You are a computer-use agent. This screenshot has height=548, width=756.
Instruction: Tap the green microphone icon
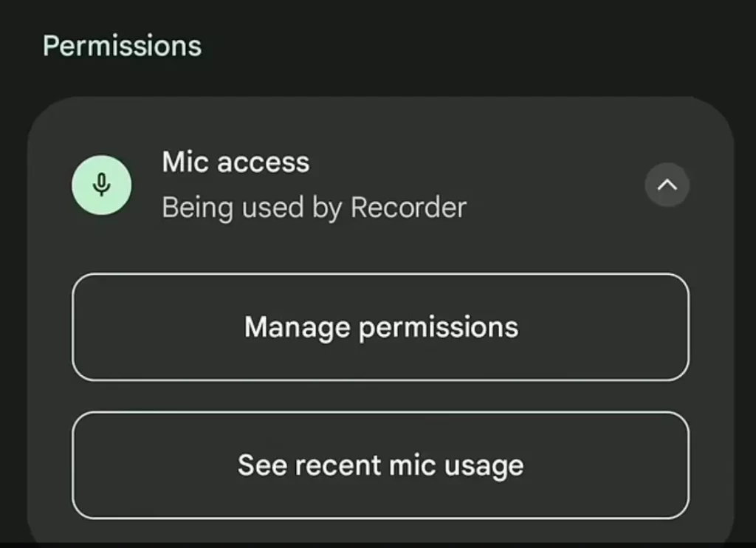[x=102, y=185]
